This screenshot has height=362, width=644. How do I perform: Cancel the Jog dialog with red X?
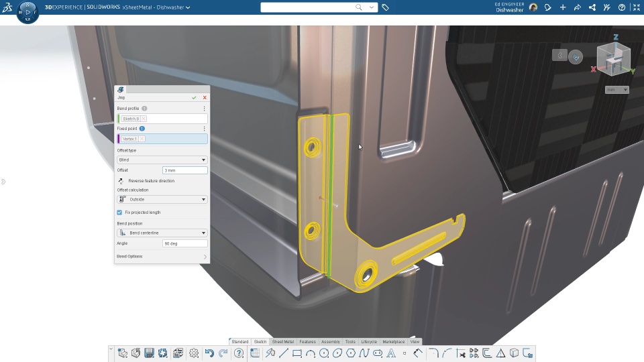(x=205, y=98)
